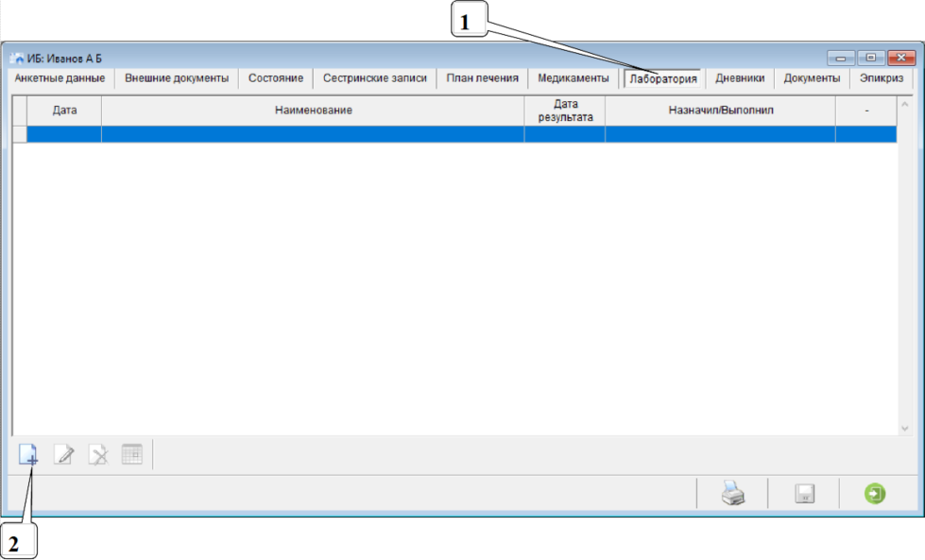Click the printer icon
The image size is (925, 560).
[x=733, y=494]
